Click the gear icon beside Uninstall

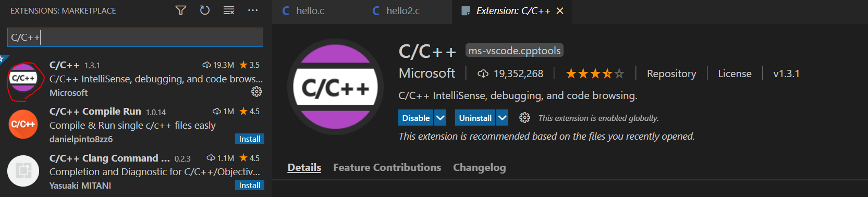pos(524,118)
